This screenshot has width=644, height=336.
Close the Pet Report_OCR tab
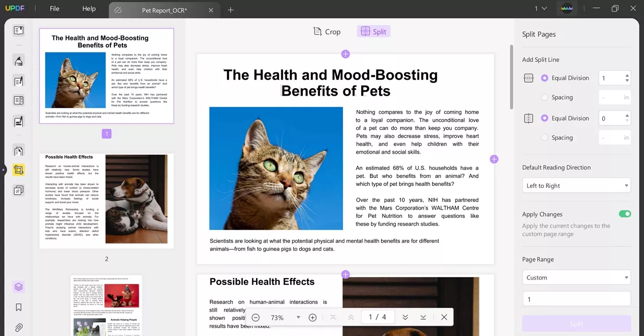point(211,10)
